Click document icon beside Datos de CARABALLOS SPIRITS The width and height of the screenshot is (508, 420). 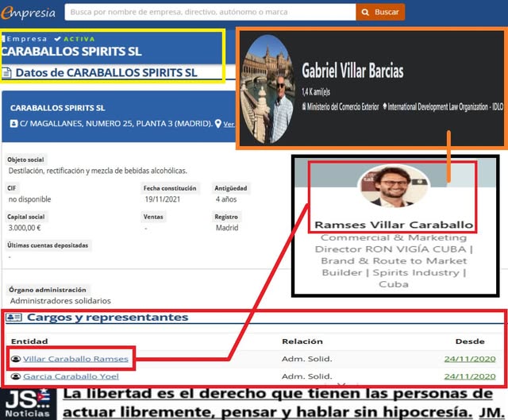[x=6, y=72]
